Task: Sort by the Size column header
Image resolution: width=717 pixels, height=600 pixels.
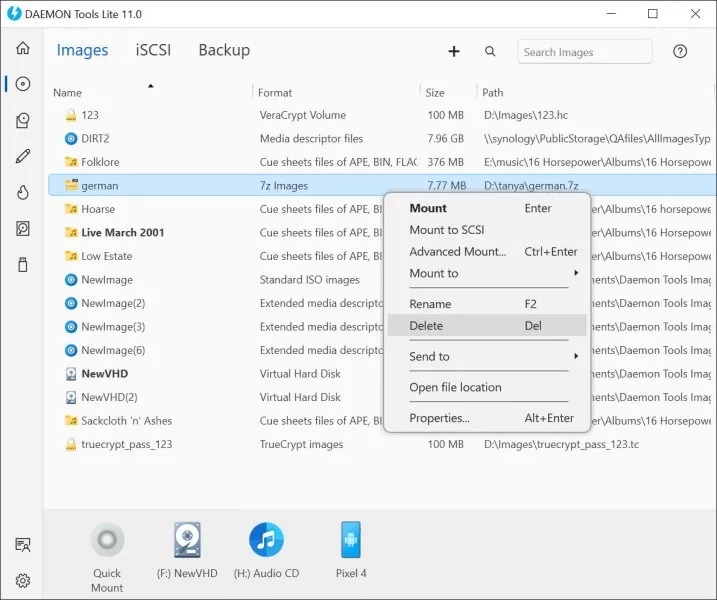Action: (x=434, y=93)
